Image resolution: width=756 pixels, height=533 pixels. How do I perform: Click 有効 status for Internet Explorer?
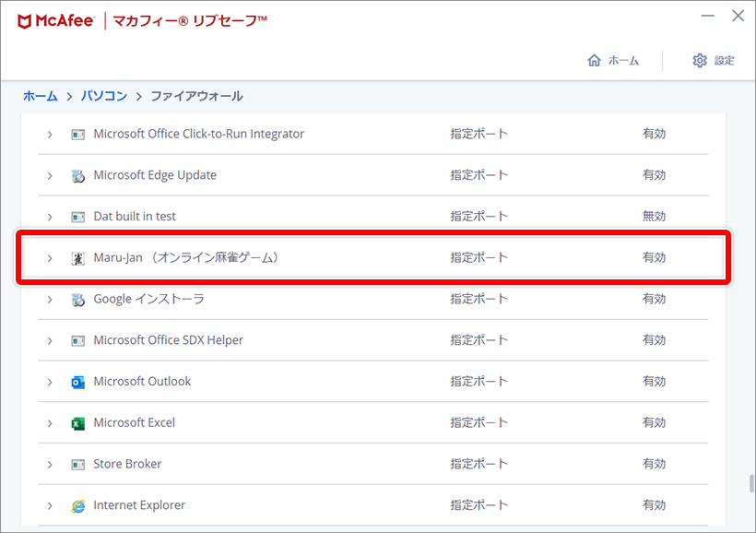pyautogui.click(x=654, y=505)
